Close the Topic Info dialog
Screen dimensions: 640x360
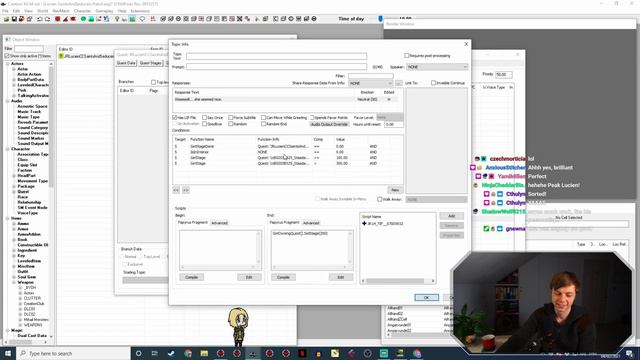coord(467,44)
